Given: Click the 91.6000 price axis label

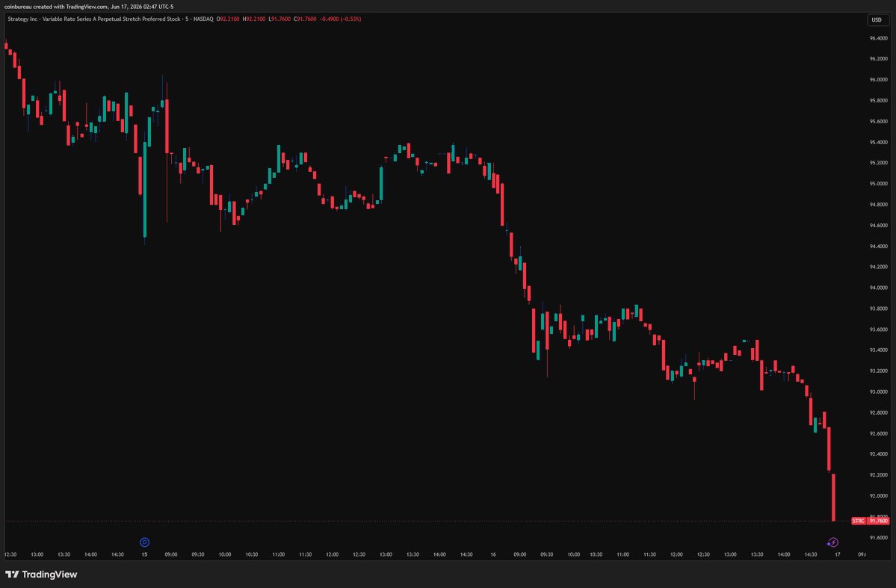Looking at the screenshot, I should click(878, 538).
